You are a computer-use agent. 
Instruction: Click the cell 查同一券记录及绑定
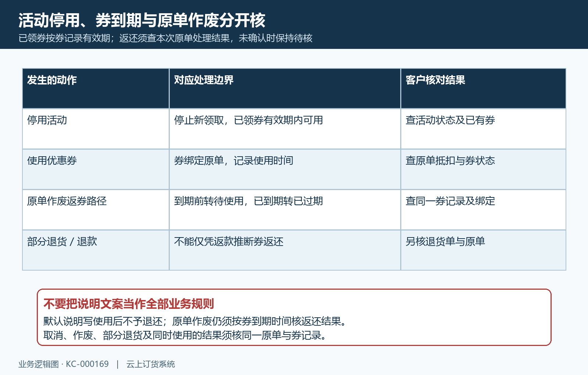pyautogui.click(x=483, y=210)
